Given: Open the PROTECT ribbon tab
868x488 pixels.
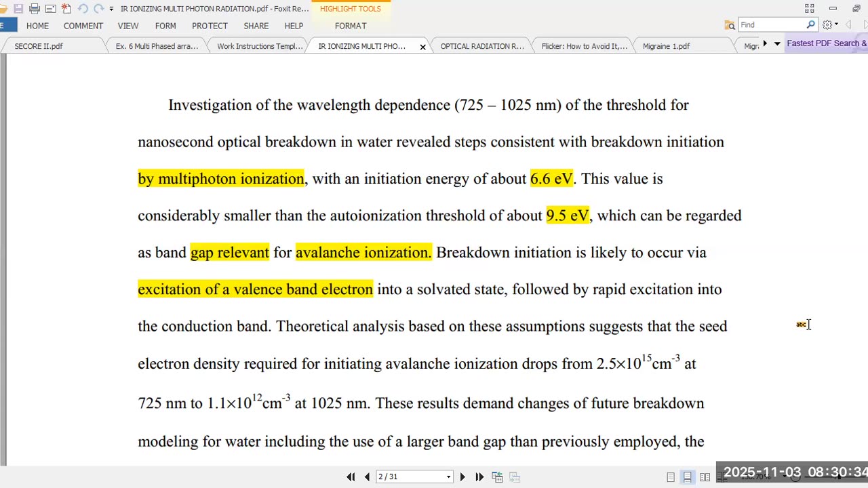Looking at the screenshot, I should [x=210, y=26].
